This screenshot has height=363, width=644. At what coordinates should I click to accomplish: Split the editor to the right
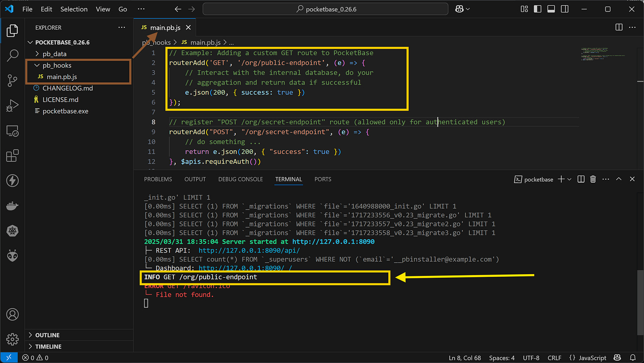[x=619, y=27]
